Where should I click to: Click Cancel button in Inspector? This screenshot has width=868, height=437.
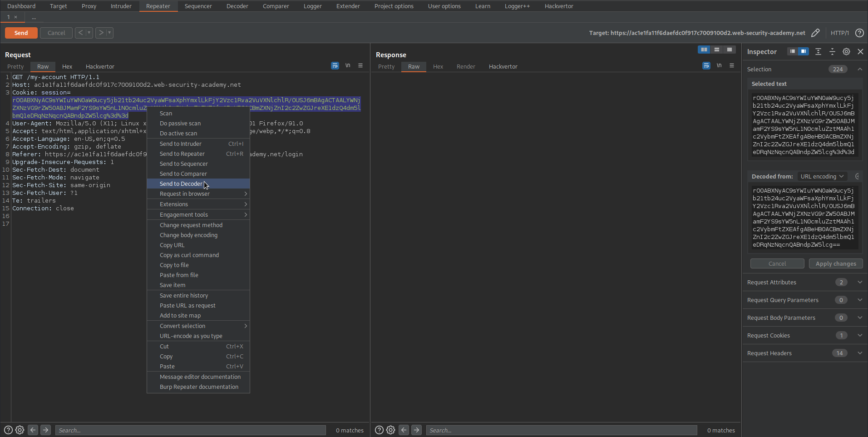click(777, 263)
